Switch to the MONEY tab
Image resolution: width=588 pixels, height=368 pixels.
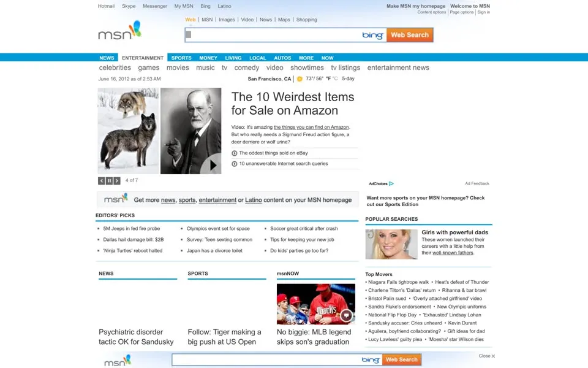coord(208,58)
